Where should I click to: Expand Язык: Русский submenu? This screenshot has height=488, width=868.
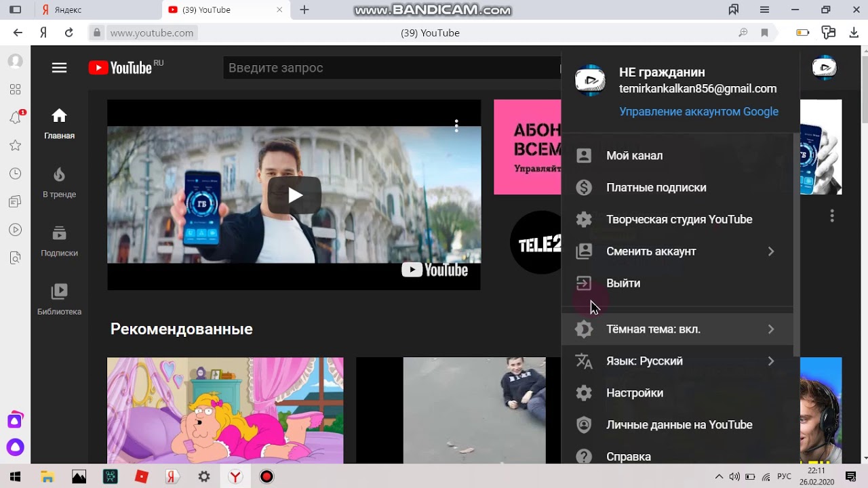(x=677, y=361)
